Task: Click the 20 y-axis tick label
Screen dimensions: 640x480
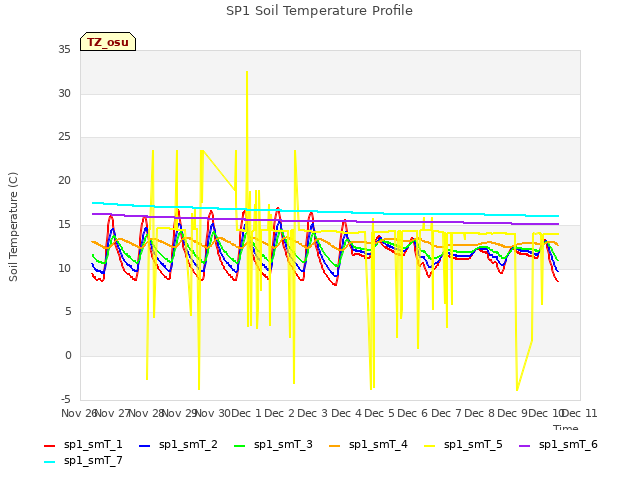Action: [x=64, y=180]
